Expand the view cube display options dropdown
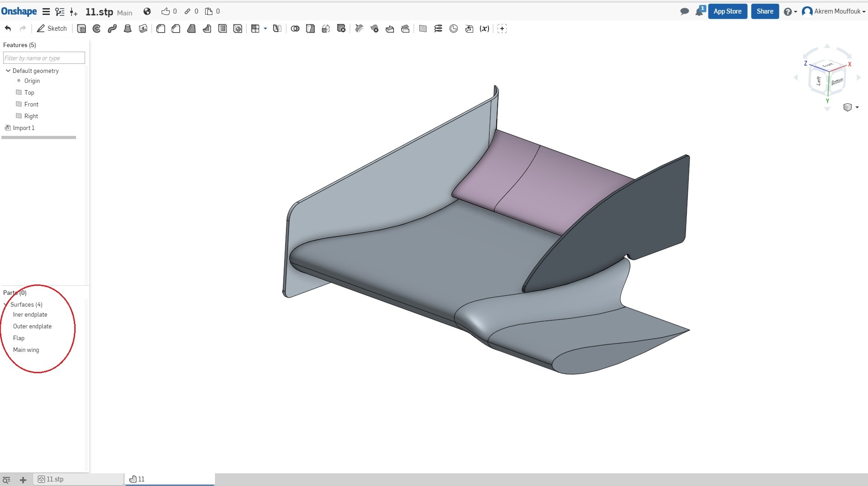The width and height of the screenshot is (868, 486). [857, 107]
